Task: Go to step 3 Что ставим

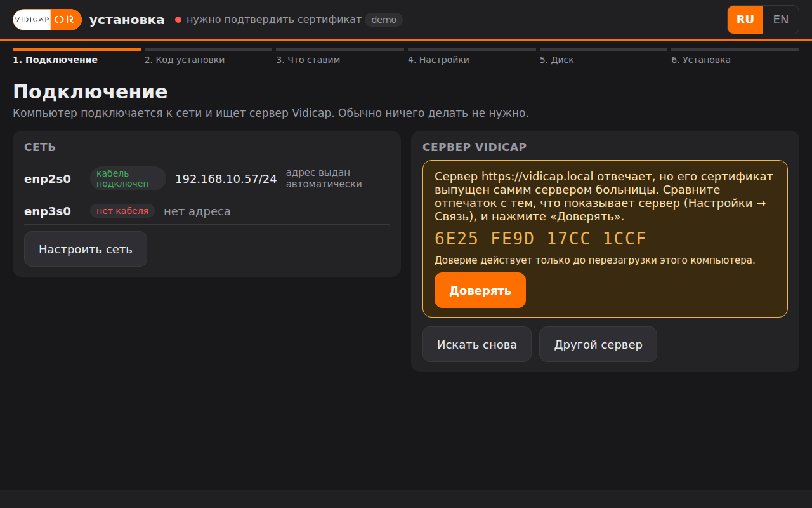Action: (340, 57)
